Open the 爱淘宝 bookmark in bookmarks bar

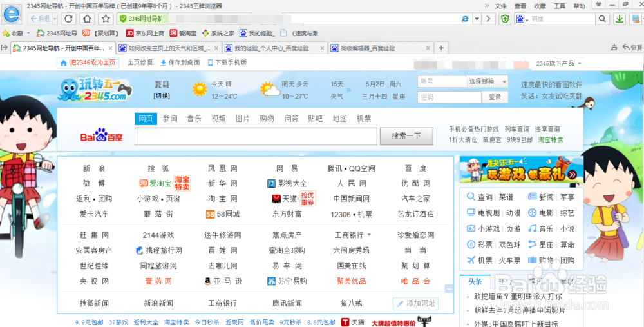pyautogui.click(x=183, y=34)
